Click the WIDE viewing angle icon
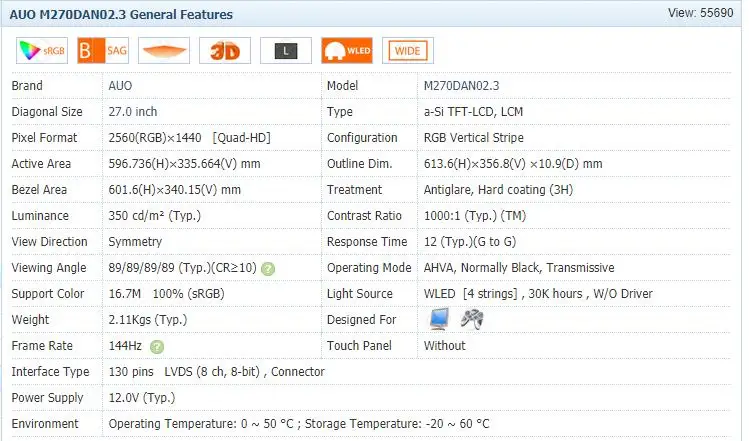Image resolution: width=749 pixels, height=441 pixels. pos(408,51)
